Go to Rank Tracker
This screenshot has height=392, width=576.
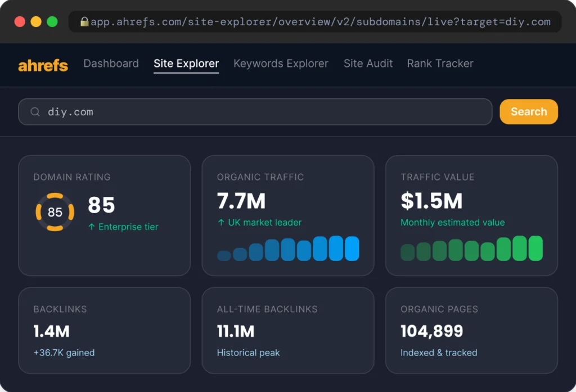tap(440, 64)
